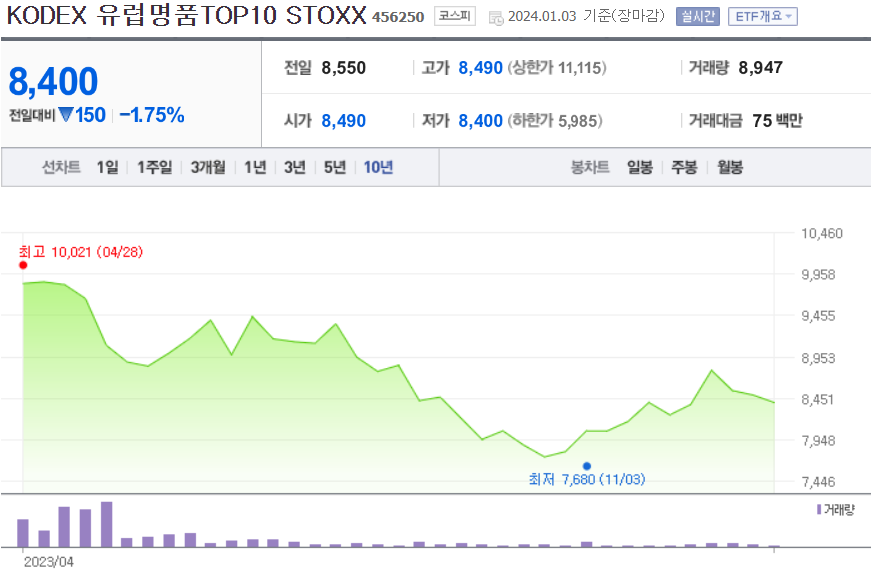
Task: Click the 선차트 label
Action: (x=61, y=167)
